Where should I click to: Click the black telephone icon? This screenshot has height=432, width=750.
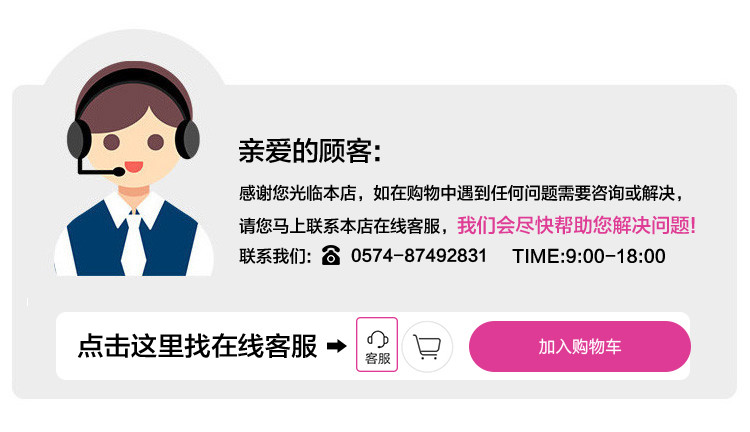tap(331, 255)
